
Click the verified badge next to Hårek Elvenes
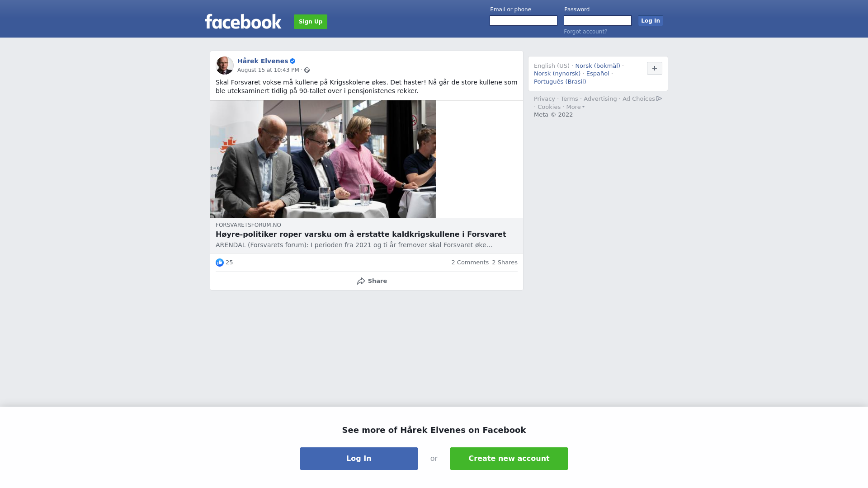292,61
